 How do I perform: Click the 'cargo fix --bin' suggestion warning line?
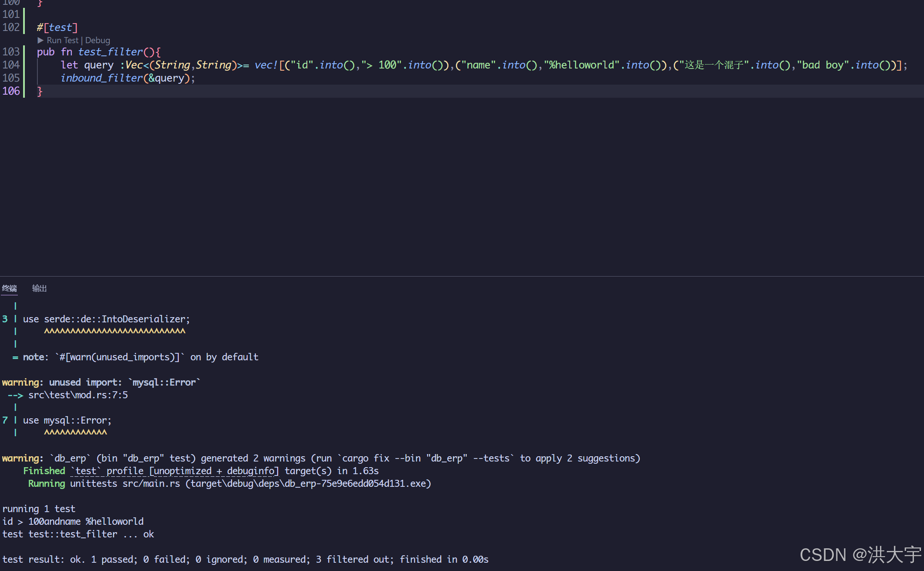coord(321,458)
